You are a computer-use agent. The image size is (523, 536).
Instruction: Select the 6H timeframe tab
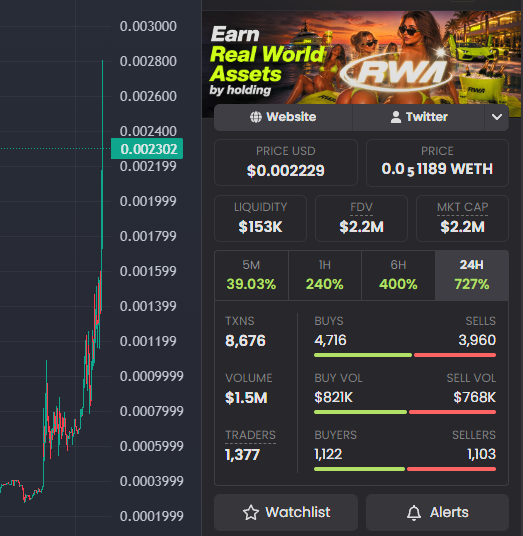(398, 275)
